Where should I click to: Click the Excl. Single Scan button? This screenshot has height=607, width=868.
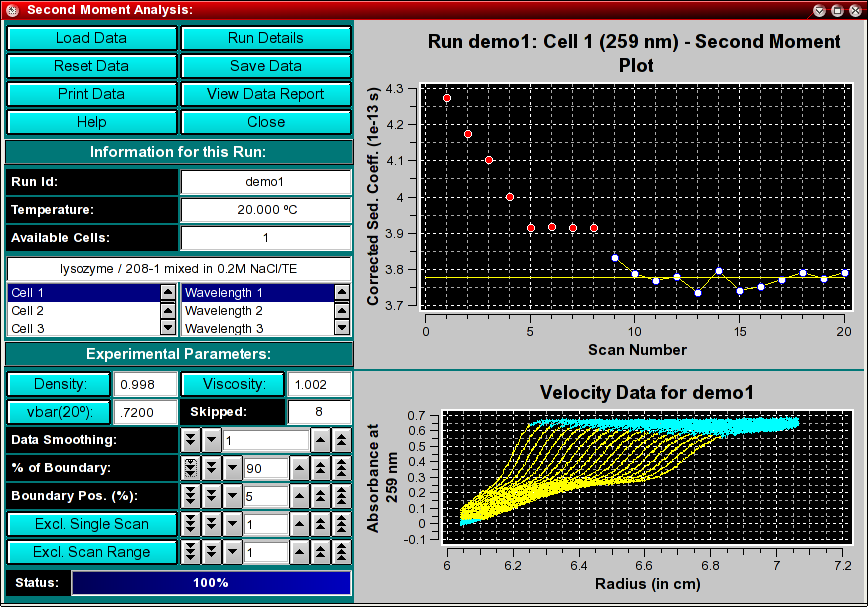click(91, 524)
